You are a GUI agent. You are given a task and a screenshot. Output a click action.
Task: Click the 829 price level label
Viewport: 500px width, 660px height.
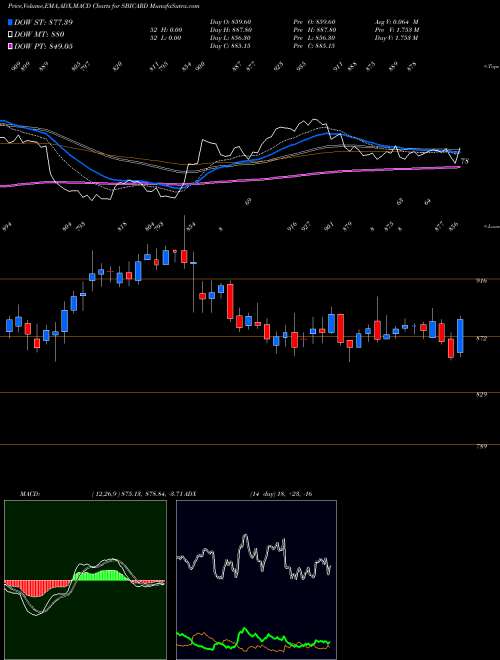(483, 394)
